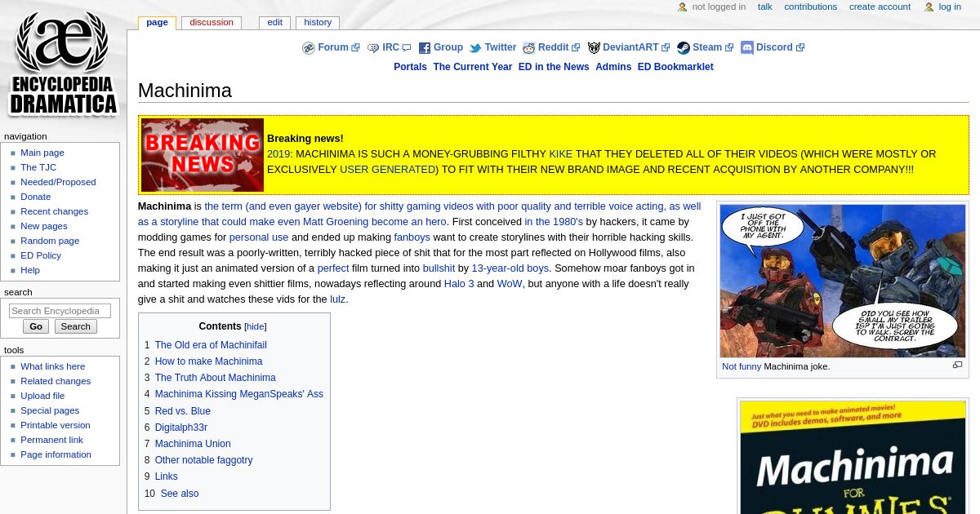
Task: Click the Reddit alien icon
Action: [x=528, y=48]
